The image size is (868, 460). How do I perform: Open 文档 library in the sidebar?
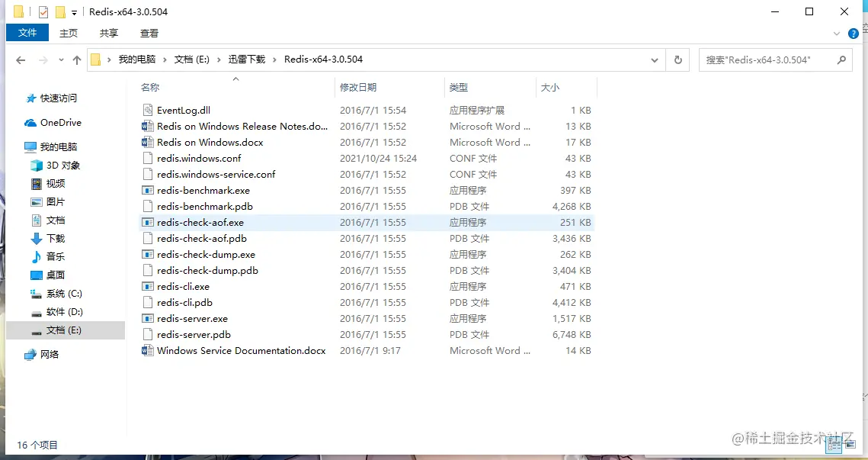click(48, 220)
